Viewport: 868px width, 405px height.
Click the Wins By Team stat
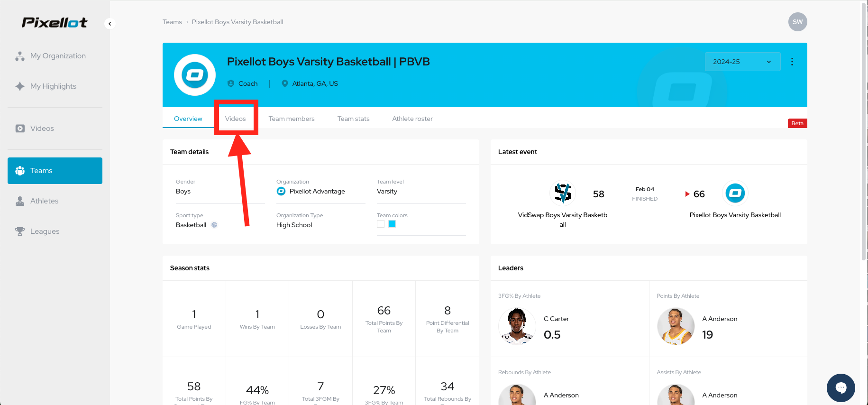point(257,319)
